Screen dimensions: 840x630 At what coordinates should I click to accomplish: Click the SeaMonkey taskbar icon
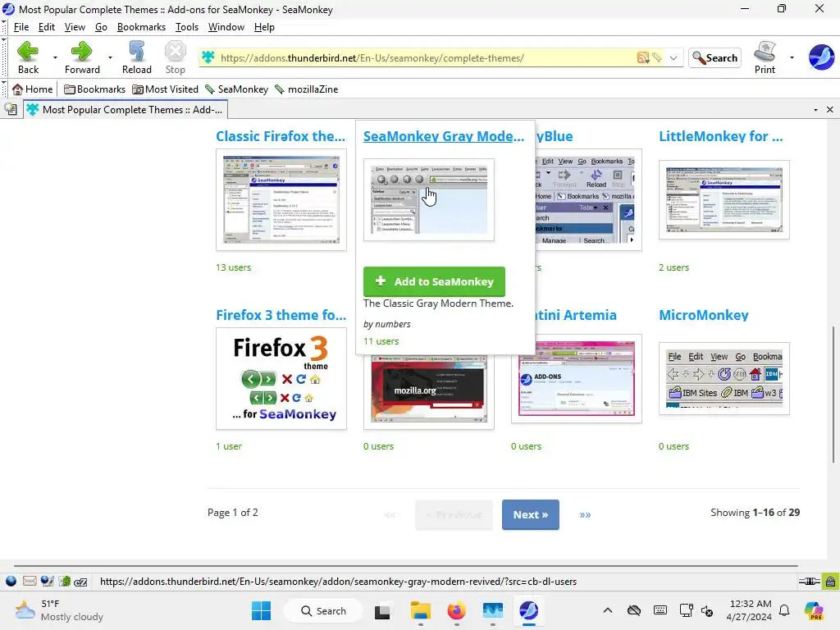[529, 610]
